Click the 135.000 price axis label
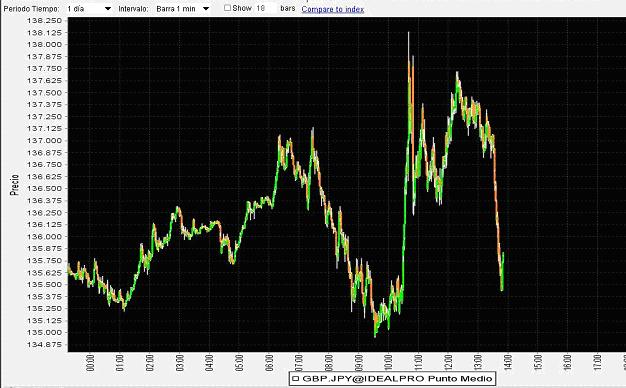Image resolution: width=626 pixels, height=388 pixels. 44,333
